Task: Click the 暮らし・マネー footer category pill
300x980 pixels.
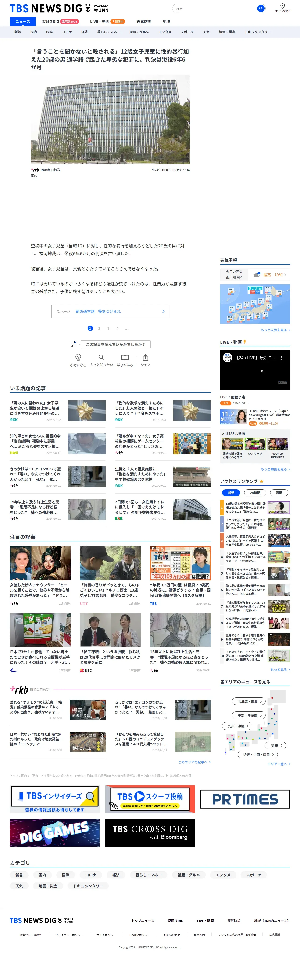Action: [x=149, y=875]
